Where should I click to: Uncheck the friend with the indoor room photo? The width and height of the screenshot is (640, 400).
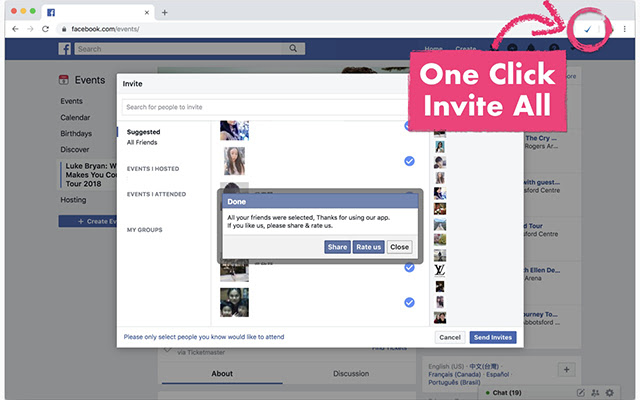click(409, 267)
